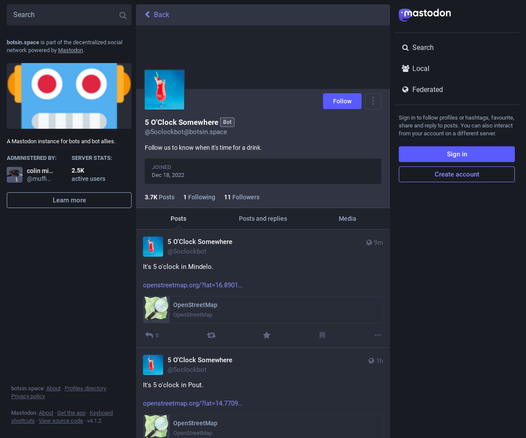This screenshot has width=526, height=438.
Task: Open the Get the app footer link
Action: [x=71, y=413]
